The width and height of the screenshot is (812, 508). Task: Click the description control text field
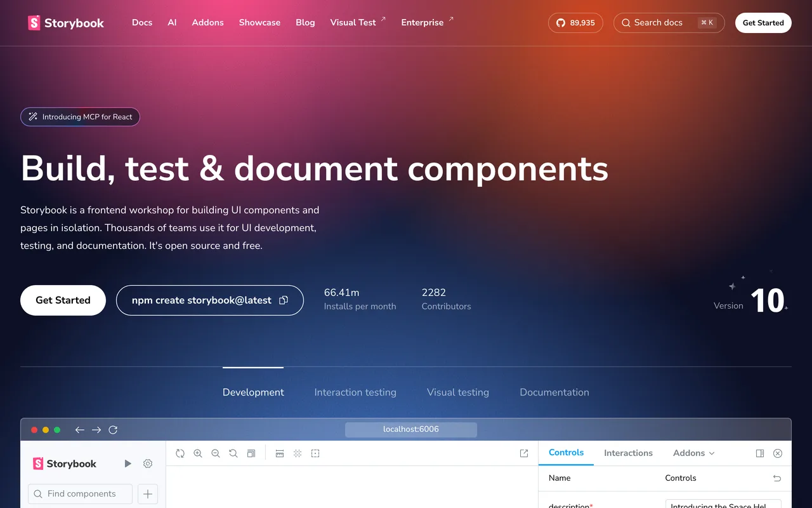723,504
